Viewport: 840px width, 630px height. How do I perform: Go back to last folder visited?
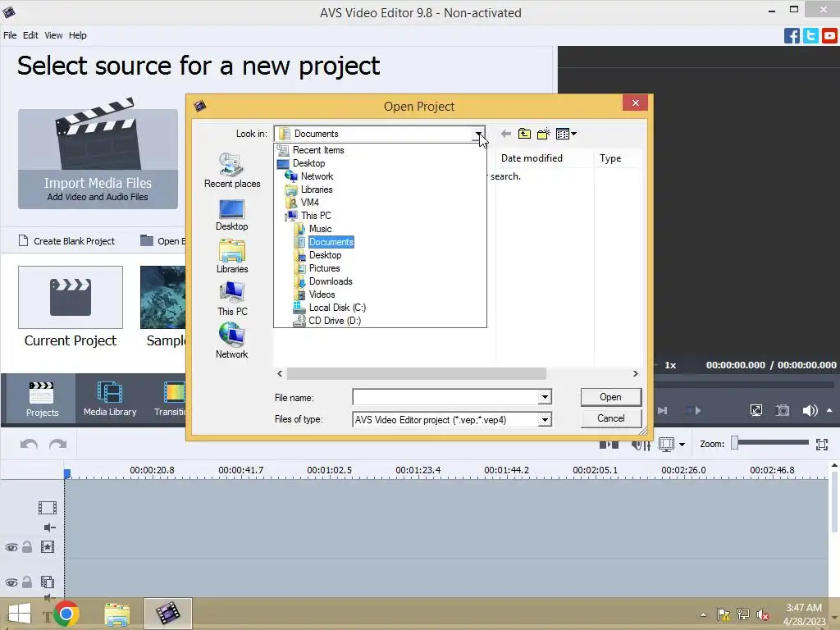tap(505, 134)
